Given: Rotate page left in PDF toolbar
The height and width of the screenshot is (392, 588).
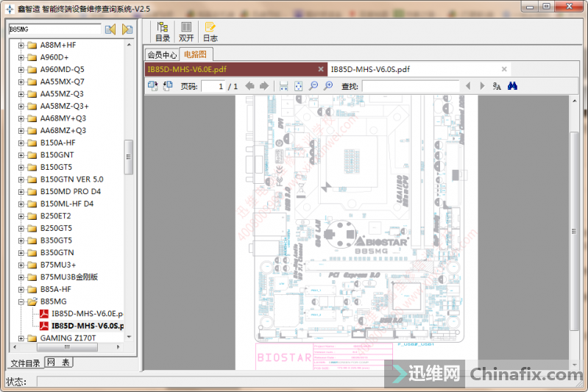Looking at the screenshot, I should [x=152, y=86].
